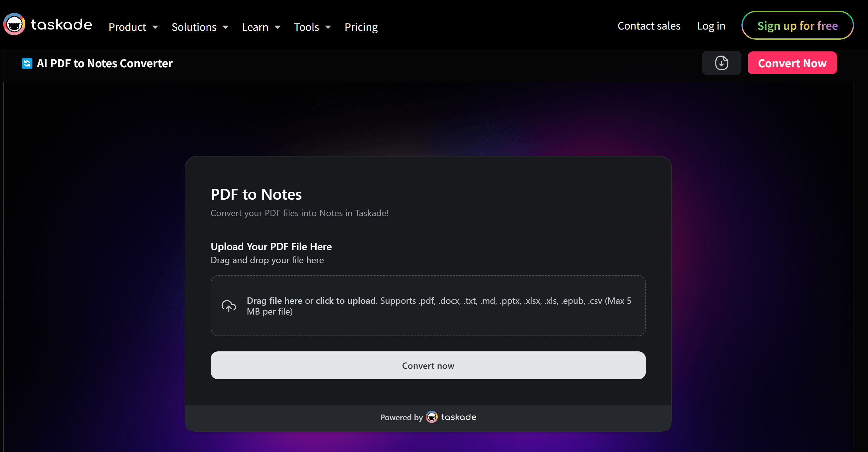
Task: Open the Log in link
Action: tap(711, 26)
